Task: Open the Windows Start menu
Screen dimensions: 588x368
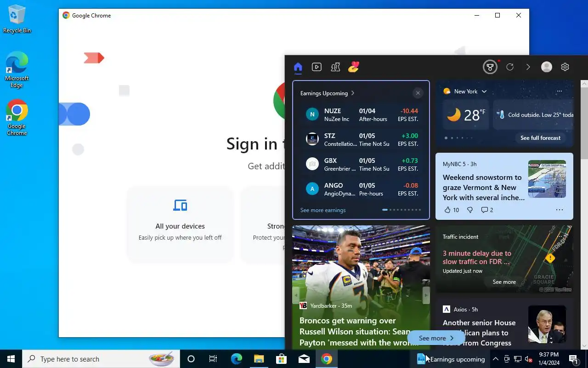Action: 11,359
